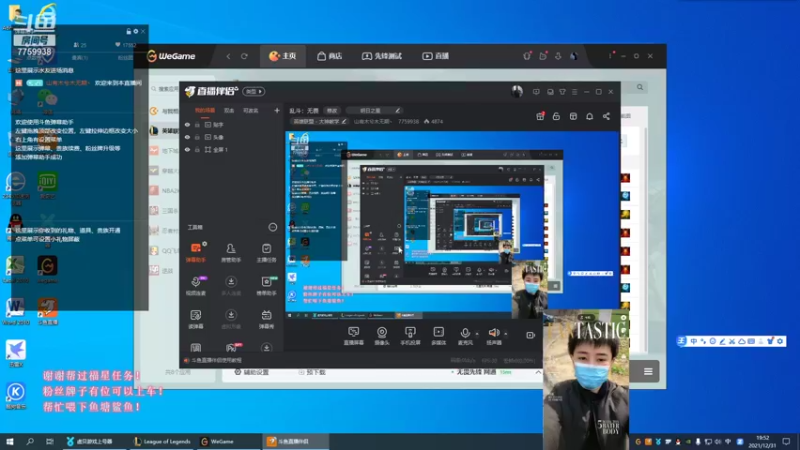This screenshot has width=800, height=450.
Task: Open the mode switch button beside app logo
Action: point(254,91)
